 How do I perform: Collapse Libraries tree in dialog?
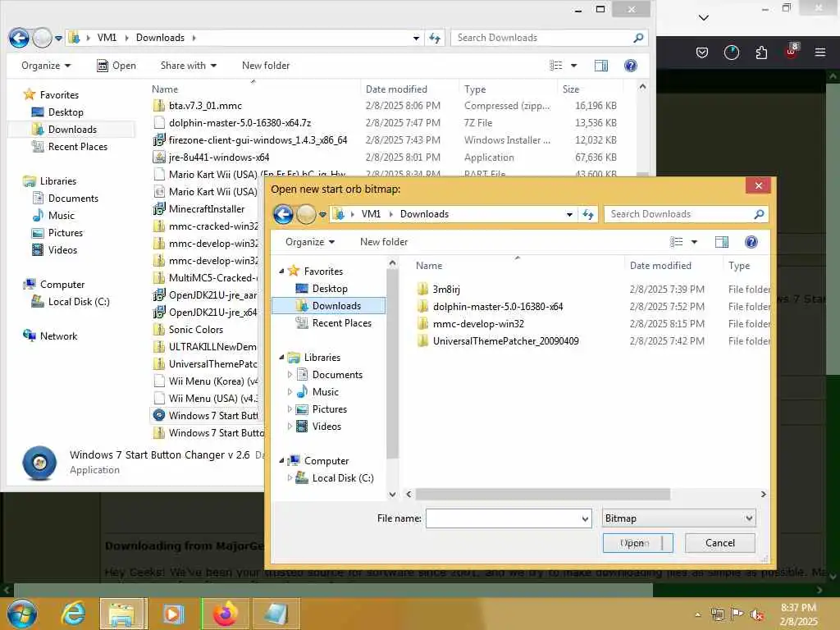(x=282, y=358)
